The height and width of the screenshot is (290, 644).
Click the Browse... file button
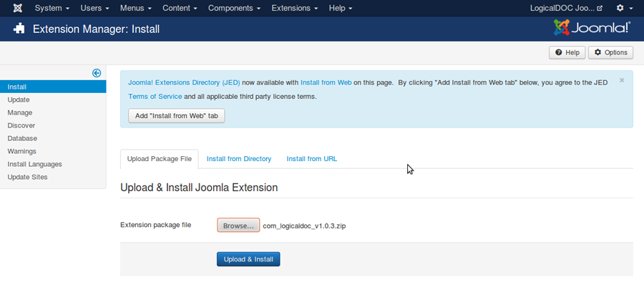pos(238,226)
